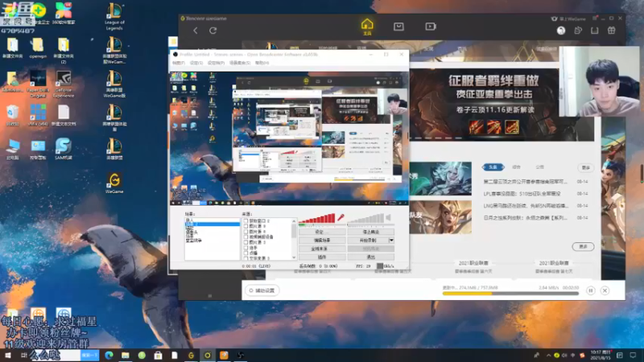The image size is (644, 362).
Task: Toggle the 视频捕捉设备 source checkbox
Action: 246,237
